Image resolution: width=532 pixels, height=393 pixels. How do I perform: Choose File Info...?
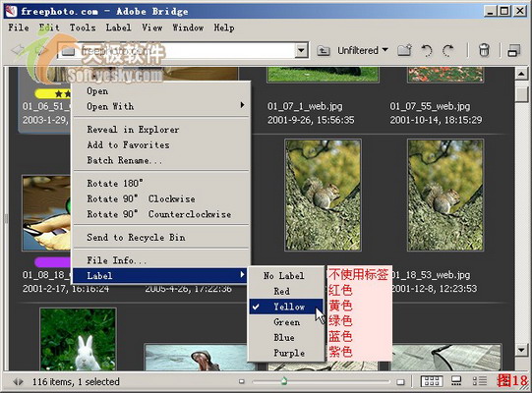click(x=161, y=260)
